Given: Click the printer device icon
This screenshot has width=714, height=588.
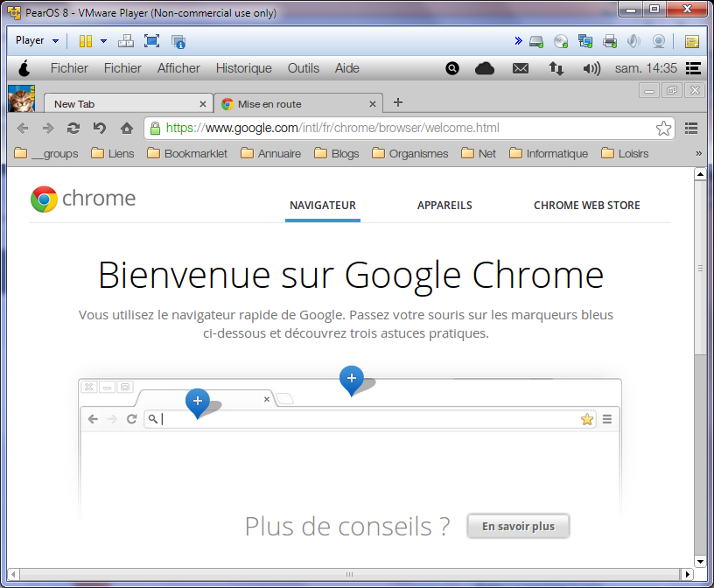Looking at the screenshot, I should point(610,41).
